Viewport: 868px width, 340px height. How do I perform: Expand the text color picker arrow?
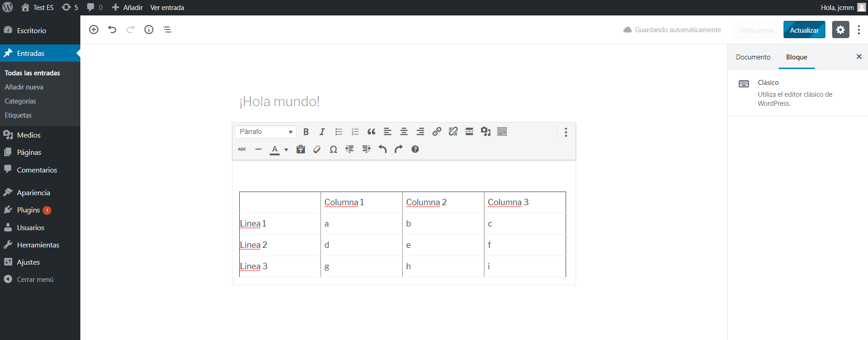pos(286,150)
